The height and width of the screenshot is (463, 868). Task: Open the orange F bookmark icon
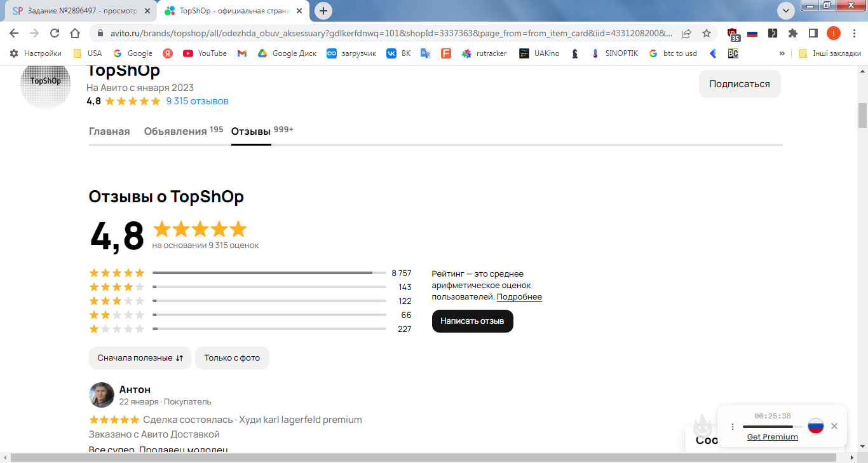[x=446, y=53]
